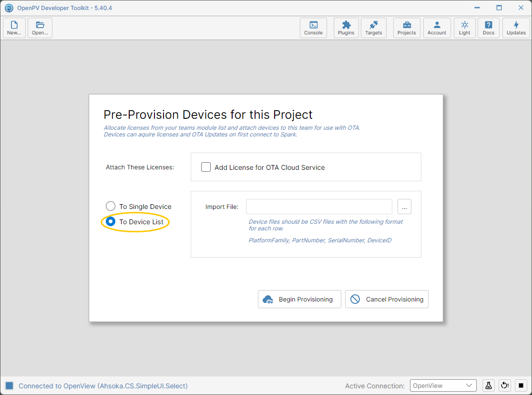Viewport: 532px width, 395px height.
Task: Maximize the OpenPV Developer Toolkit window
Action: [499, 8]
